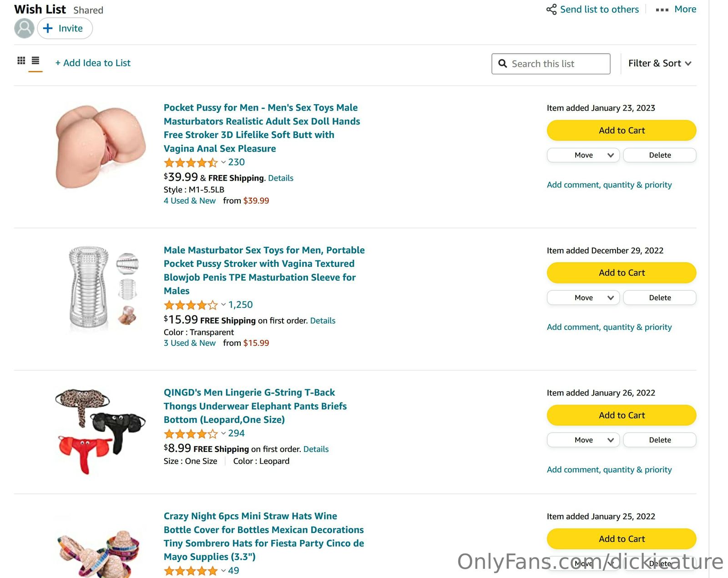Screen dimensions: 728x578
Task: Click the profile avatar icon
Action: pyautogui.click(x=24, y=28)
